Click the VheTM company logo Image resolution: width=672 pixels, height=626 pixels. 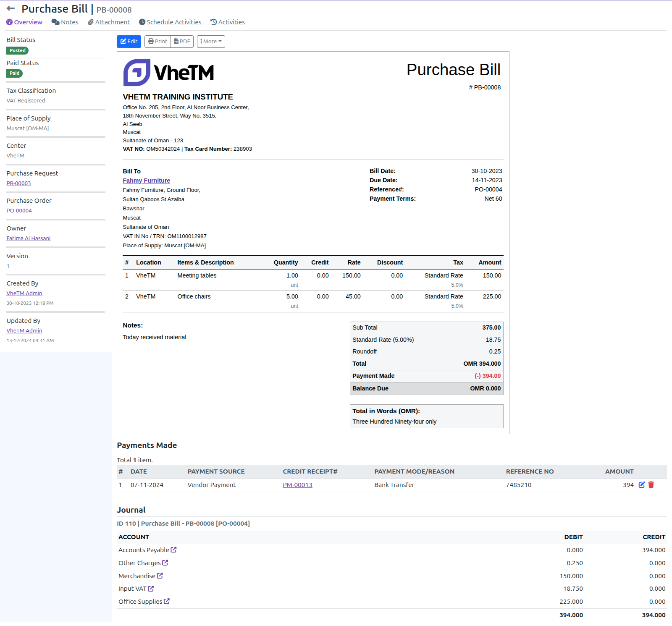click(168, 72)
